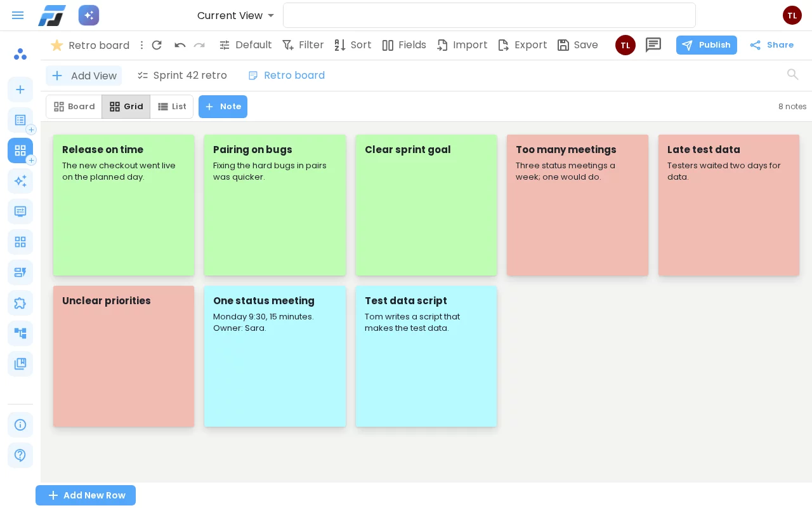Open the comments chat icon
The height and width of the screenshot is (508, 812).
tap(653, 45)
